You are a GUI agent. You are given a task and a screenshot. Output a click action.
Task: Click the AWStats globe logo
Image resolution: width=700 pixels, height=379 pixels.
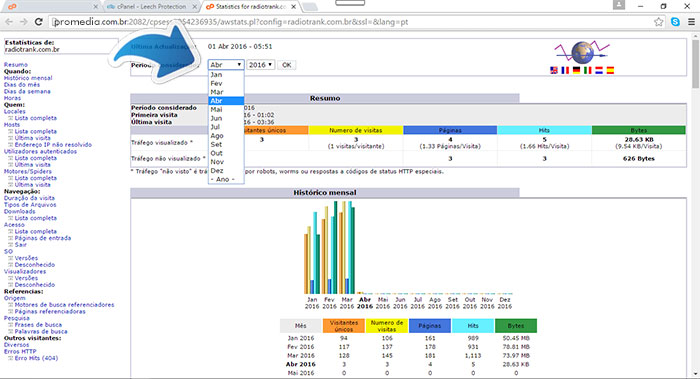coord(582,52)
